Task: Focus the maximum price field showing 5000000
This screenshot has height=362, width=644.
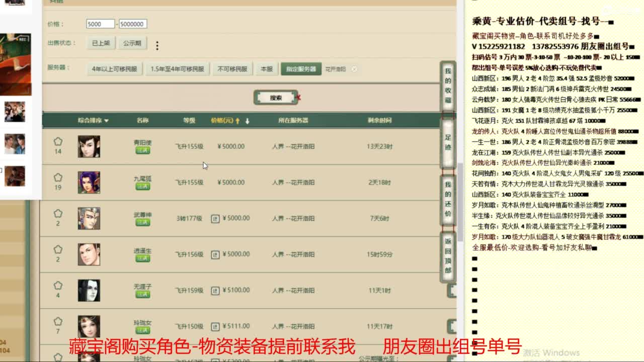Action: (133, 24)
